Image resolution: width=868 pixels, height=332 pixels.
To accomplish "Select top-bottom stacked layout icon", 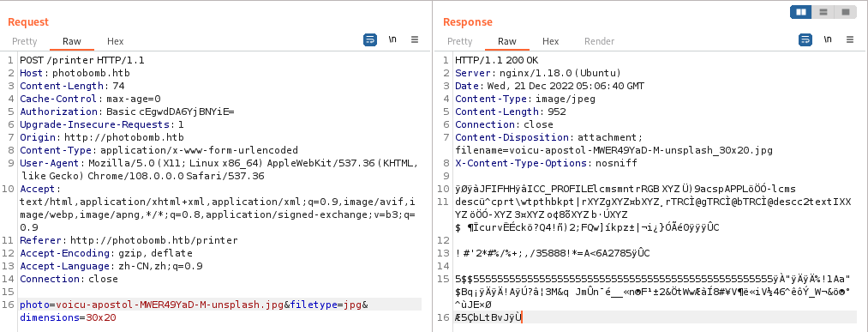I will tap(823, 12).
